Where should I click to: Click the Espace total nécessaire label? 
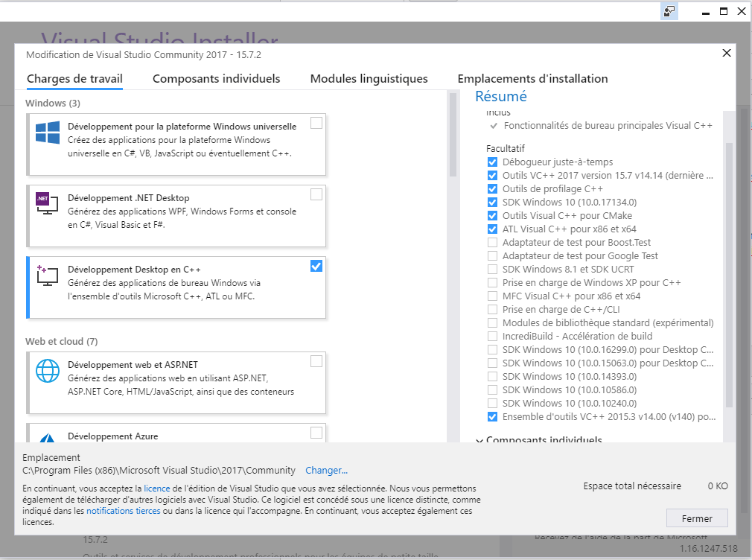[x=632, y=486]
